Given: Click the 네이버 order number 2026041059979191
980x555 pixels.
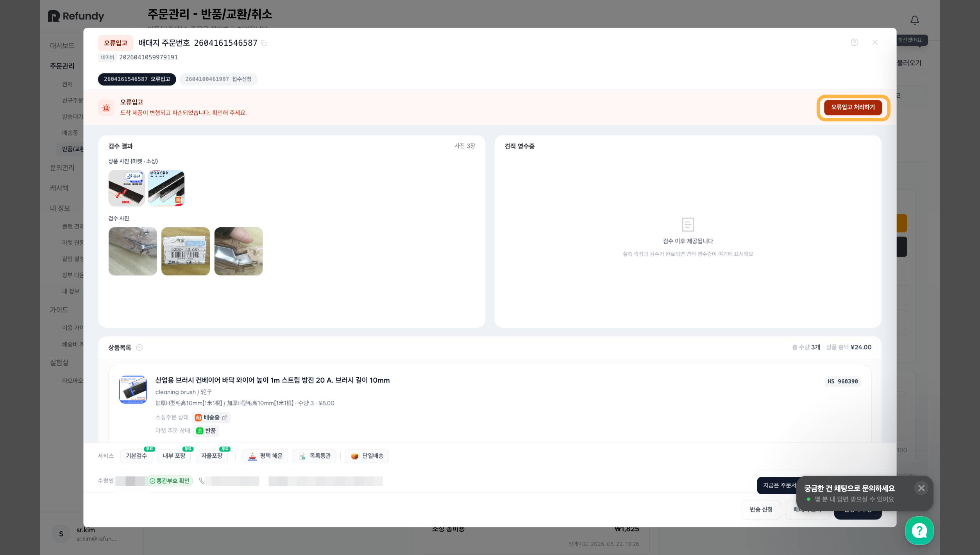Looking at the screenshot, I should (x=148, y=57).
